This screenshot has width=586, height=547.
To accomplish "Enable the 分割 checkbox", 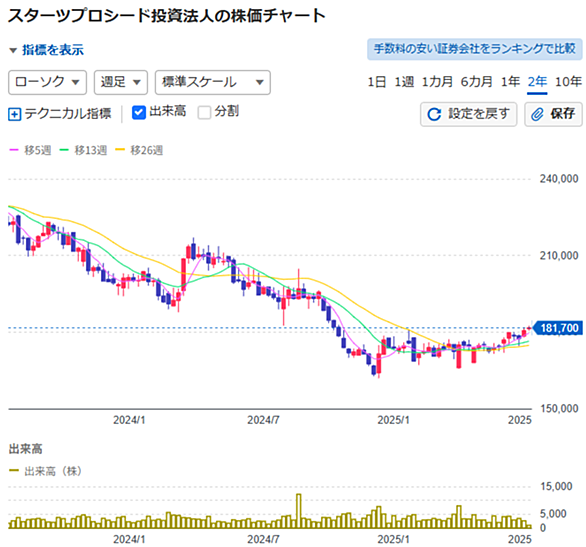I will coord(204,112).
